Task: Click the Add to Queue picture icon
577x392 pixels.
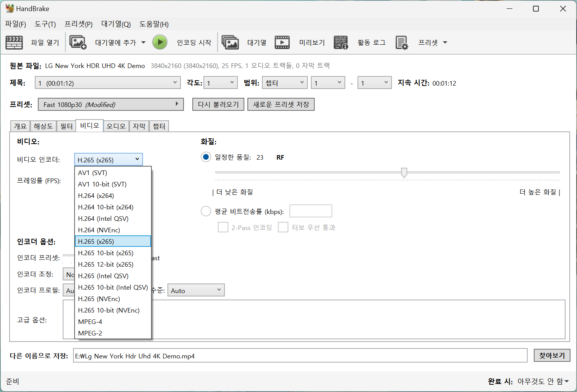Action: click(x=78, y=42)
